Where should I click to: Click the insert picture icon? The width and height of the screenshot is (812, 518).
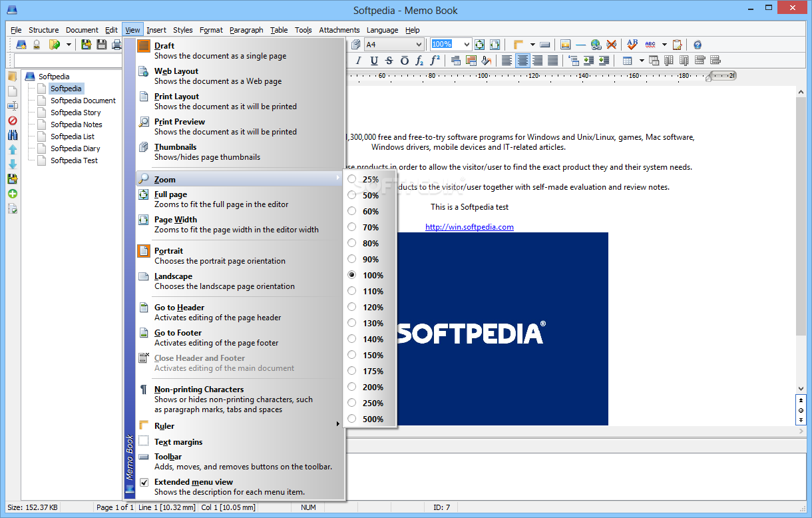tap(565, 45)
